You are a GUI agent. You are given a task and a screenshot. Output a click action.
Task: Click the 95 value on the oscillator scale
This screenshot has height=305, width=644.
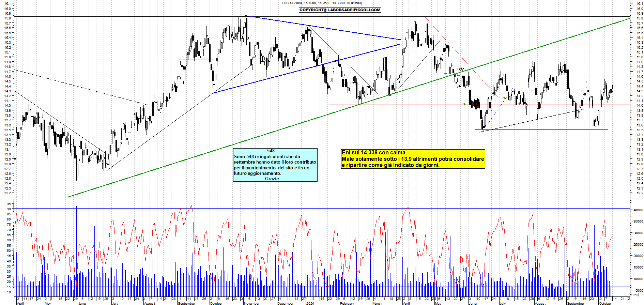tap(9, 204)
